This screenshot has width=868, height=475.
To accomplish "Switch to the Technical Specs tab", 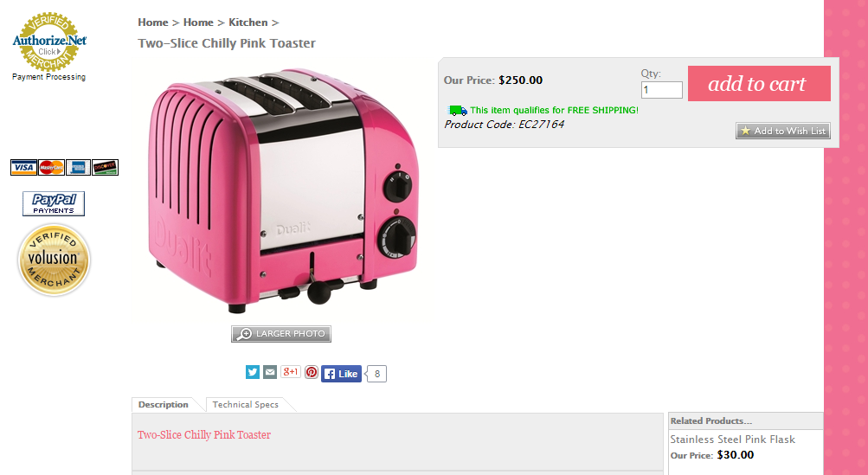I will point(246,405).
